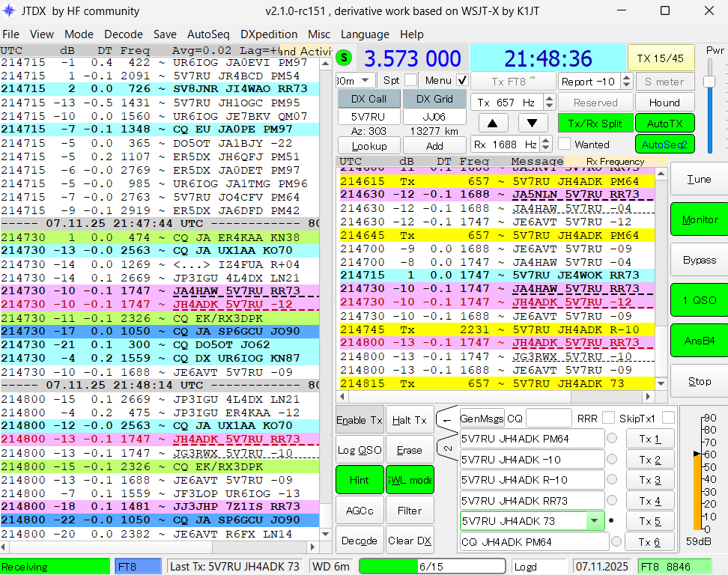The height and width of the screenshot is (575, 728).
Task: Click the DX Call input field
Action: tap(368, 117)
